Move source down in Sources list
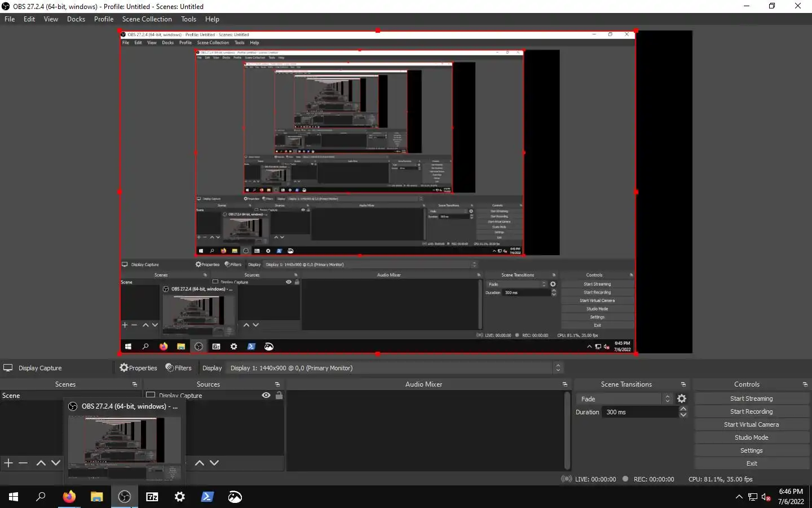 tap(214, 463)
